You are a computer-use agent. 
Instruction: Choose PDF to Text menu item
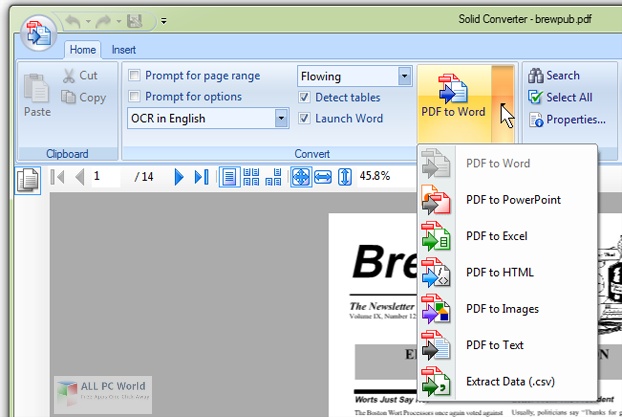tap(507, 345)
